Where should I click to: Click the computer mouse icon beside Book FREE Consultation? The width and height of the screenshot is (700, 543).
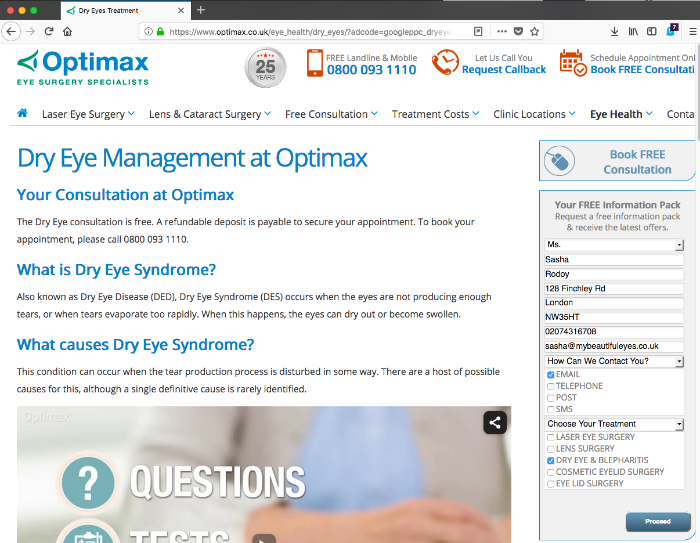[x=559, y=161]
